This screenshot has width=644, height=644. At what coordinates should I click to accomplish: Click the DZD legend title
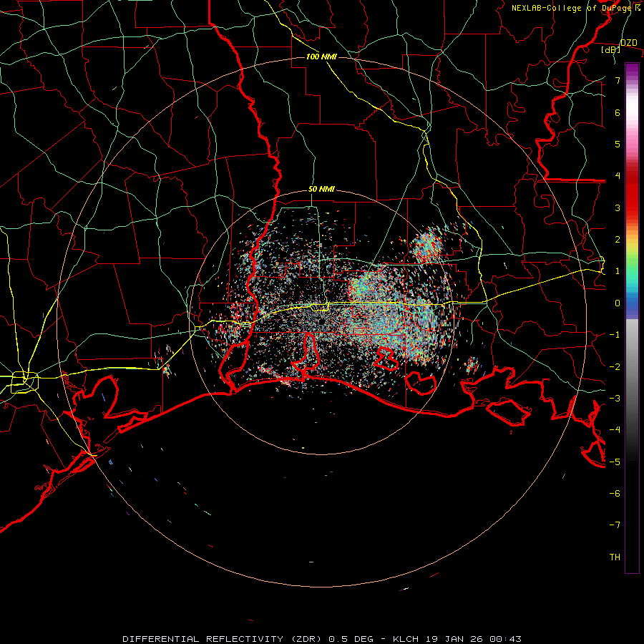pyautogui.click(x=628, y=43)
